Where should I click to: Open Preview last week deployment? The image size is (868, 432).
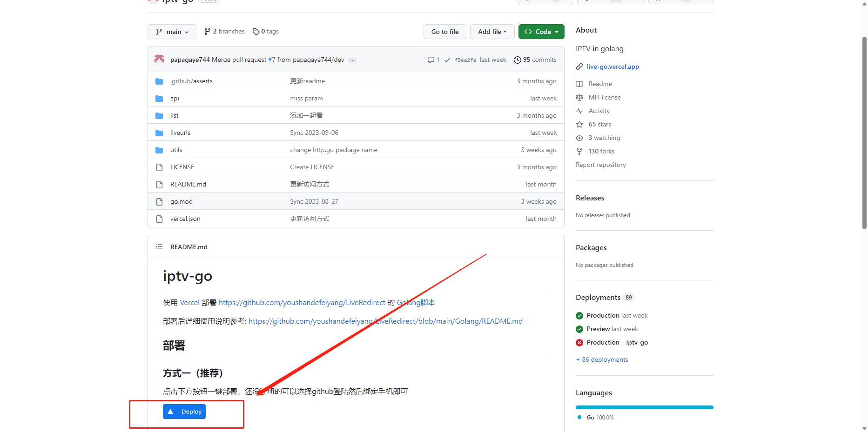612,329
